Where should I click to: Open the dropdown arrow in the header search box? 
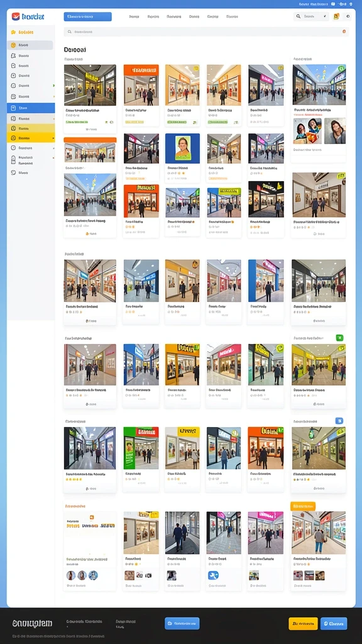(x=325, y=16)
